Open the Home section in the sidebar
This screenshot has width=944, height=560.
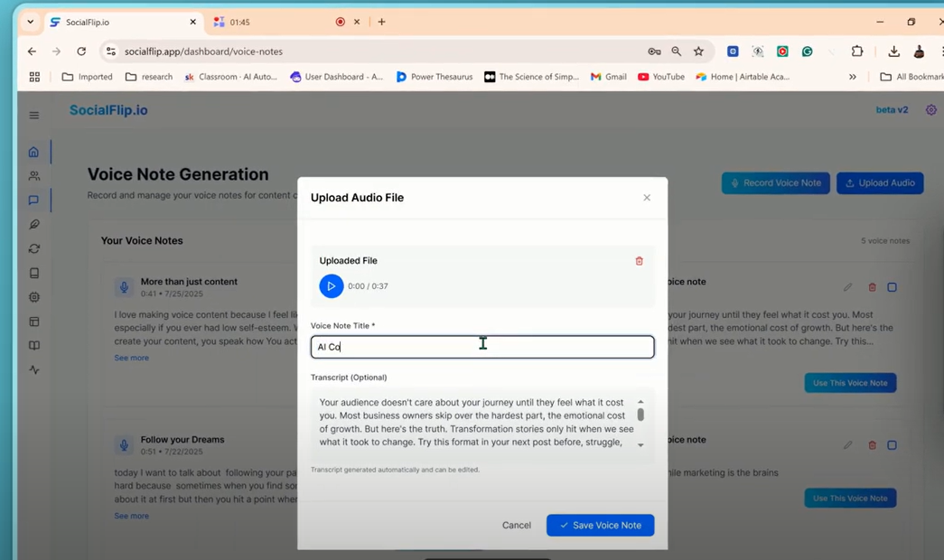[x=33, y=152]
